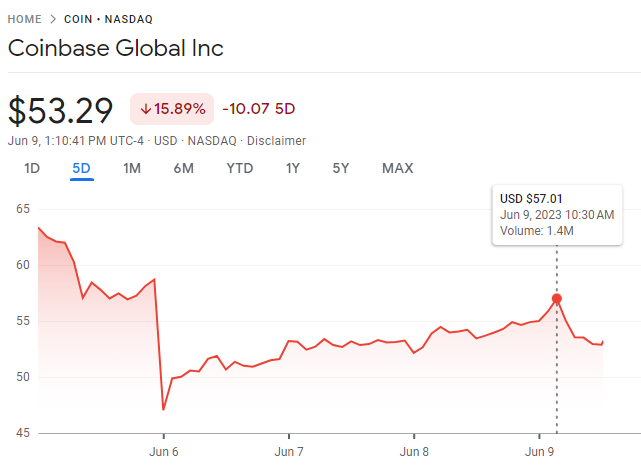This screenshot has width=641, height=471.
Task: Open the Disclaimer link
Action: 278,141
